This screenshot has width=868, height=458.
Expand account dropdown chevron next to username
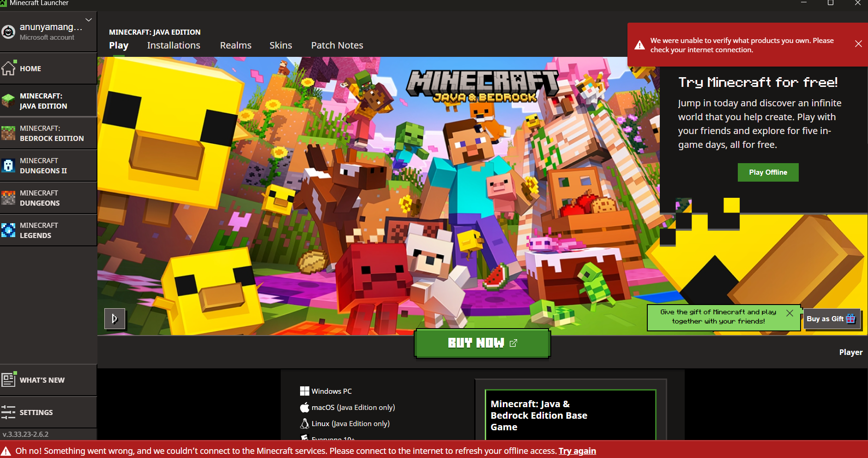pos(89,20)
